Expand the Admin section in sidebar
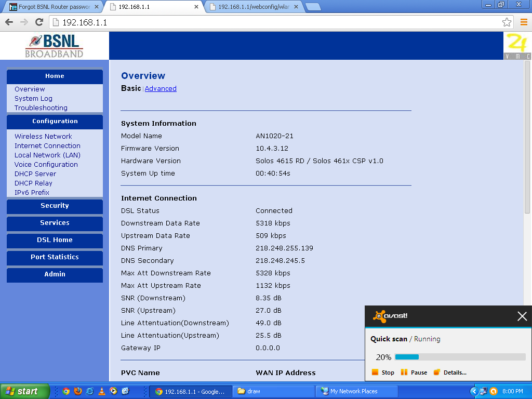The width and height of the screenshot is (532, 399). pos(55,274)
